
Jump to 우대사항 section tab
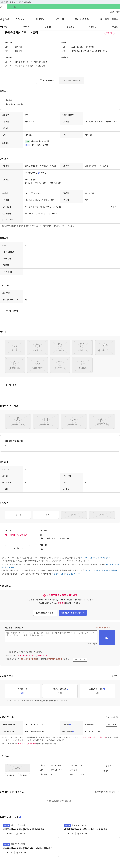point(48,27)
